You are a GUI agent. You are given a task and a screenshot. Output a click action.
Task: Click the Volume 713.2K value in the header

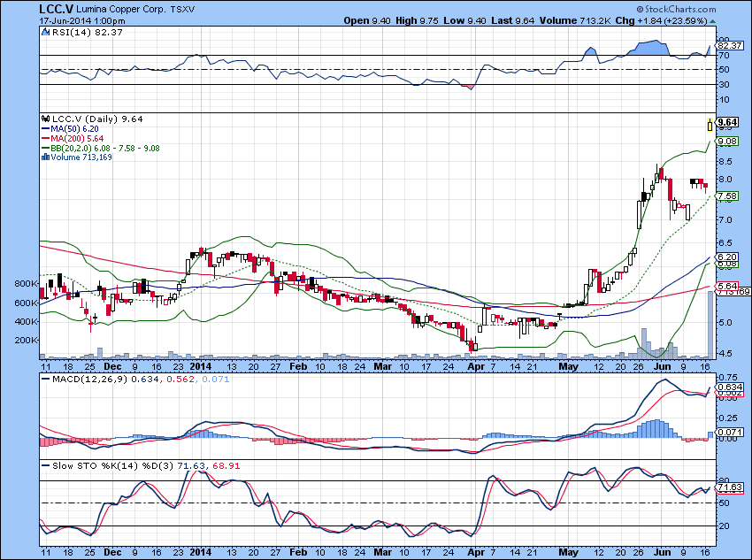pyautogui.click(x=575, y=20)
